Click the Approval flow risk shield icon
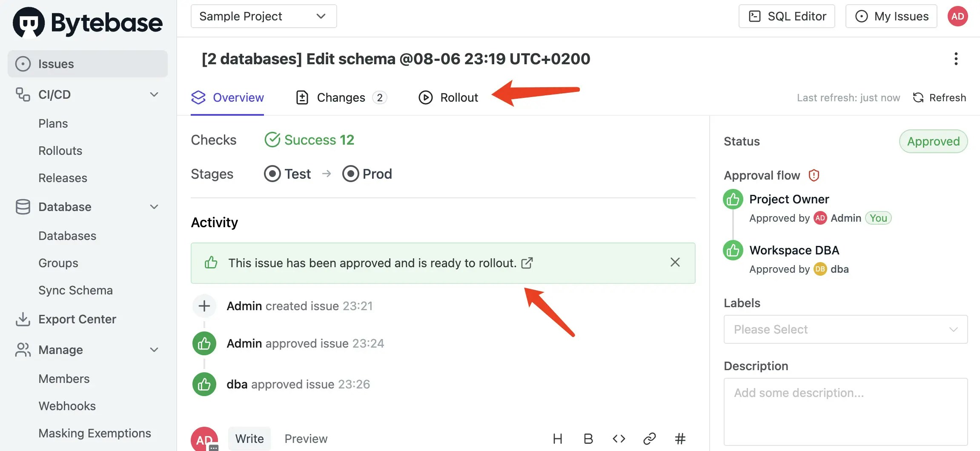This screenshot has height=451, width=980. pyautogui.click(x=814, y=175)
